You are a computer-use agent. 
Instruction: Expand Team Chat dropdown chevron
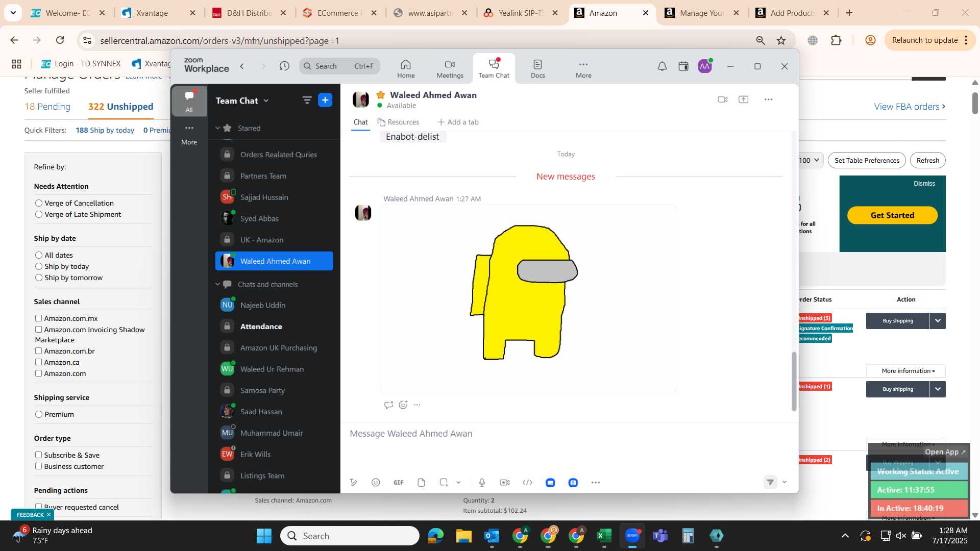point(266,101)
